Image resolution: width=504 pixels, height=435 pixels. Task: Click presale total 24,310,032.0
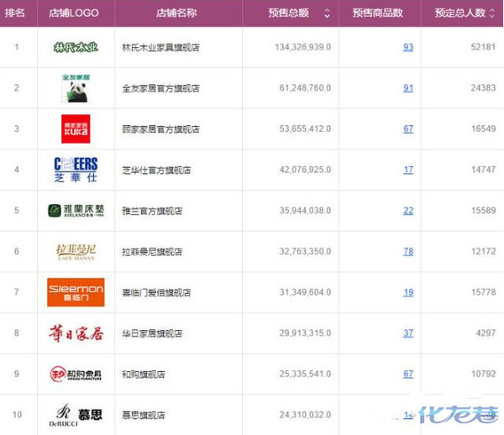(x=305, y=415)
